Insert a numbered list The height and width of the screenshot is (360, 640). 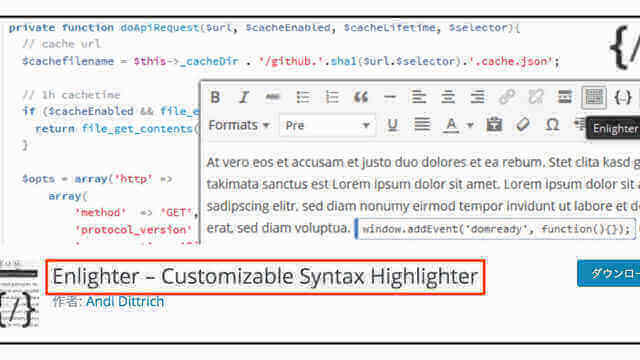coord(332,97)
